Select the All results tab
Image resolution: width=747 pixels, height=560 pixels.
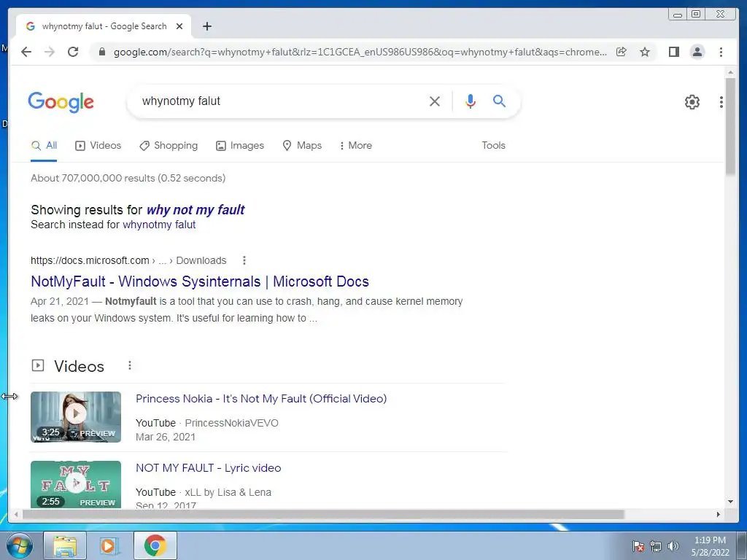44,146
